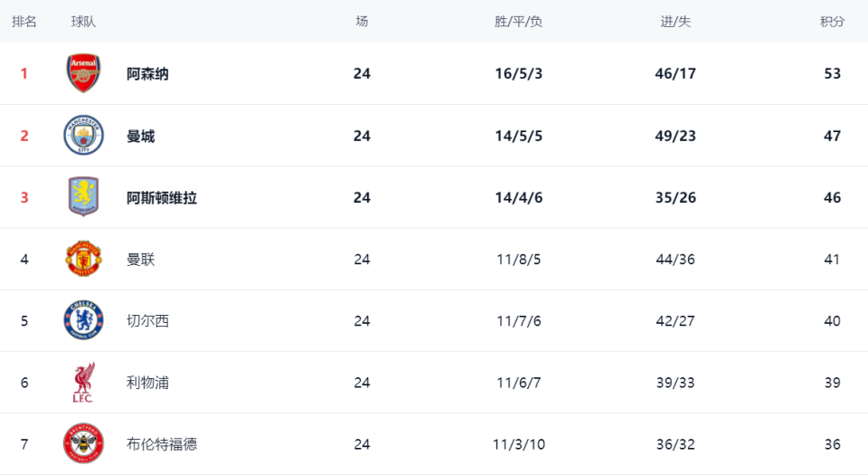
Task: Open the 阿森纳 team name link
Action: coord(147,74)
